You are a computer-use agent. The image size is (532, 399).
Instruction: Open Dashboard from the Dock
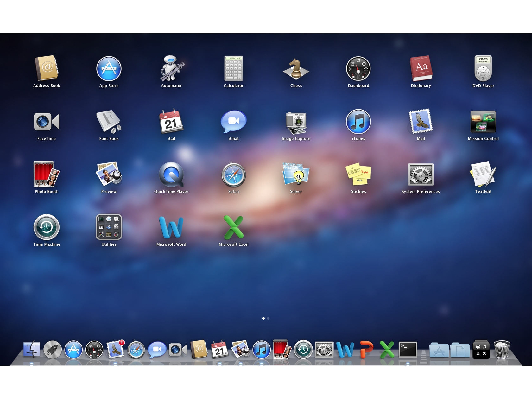pos(94,350)
